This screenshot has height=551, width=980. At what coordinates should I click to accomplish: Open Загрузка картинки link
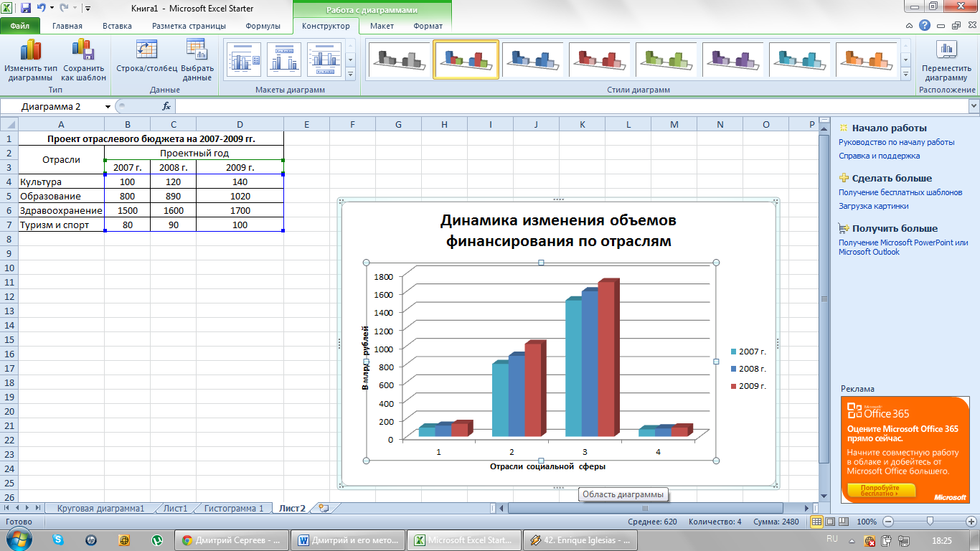873,206
